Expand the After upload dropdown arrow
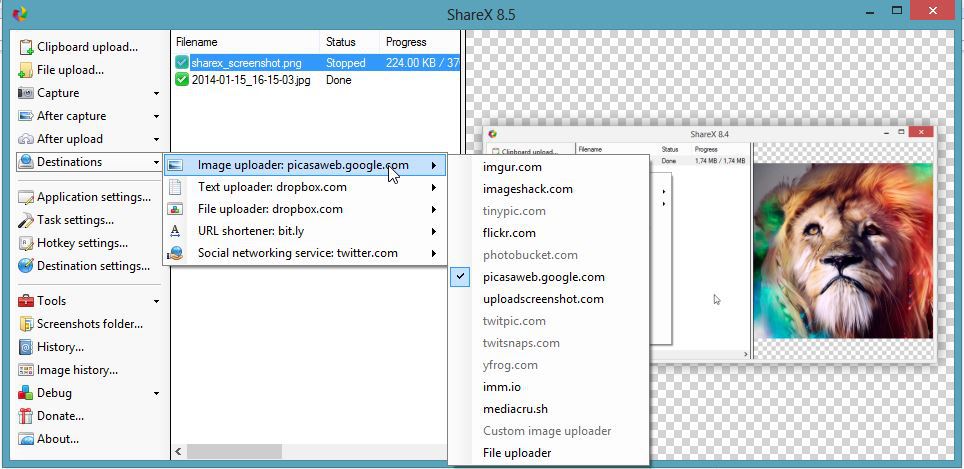This screenshot has height=469, width=964. tap(156, 140)
